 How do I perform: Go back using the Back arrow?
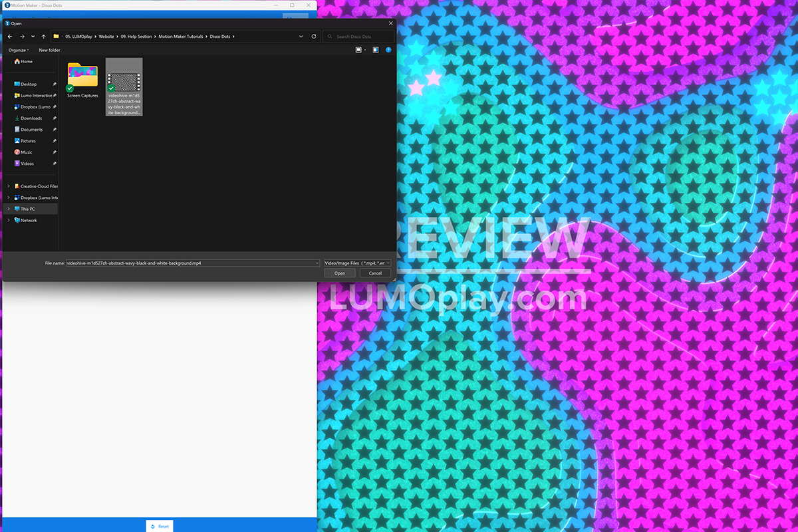click(x=10, y=37)
